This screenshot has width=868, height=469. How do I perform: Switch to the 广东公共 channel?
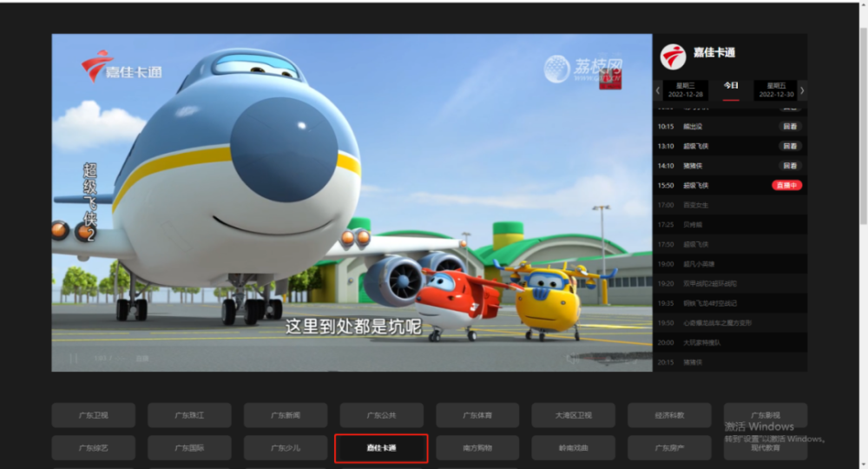(x=381, y=415)
